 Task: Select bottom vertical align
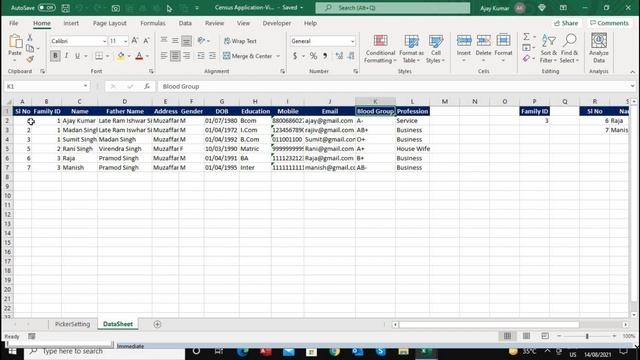tap(187, 41)
